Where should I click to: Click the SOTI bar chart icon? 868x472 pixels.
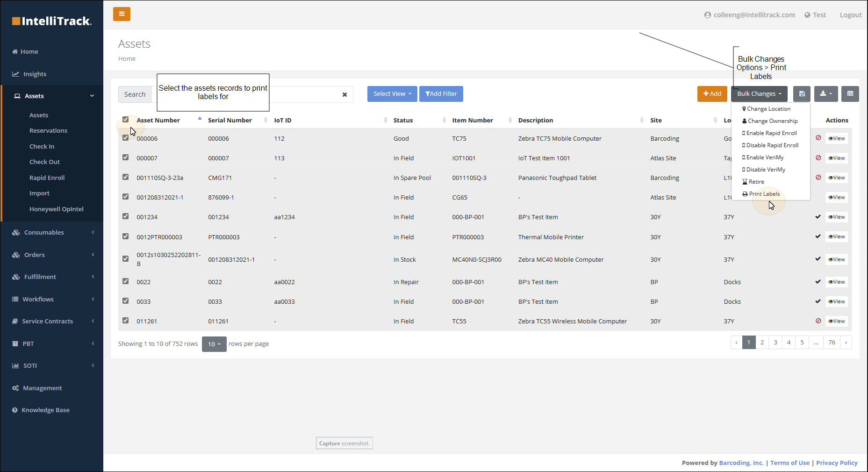(x=15, y=365)
